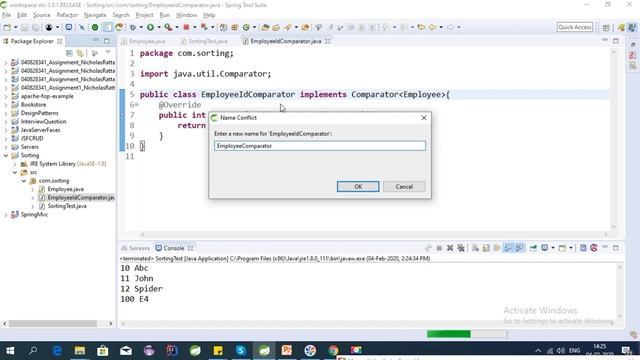Toggle Scroll Lock in Console toolbar
The width and height of the screenshot is (640, 360).
[x=486, y=248]
